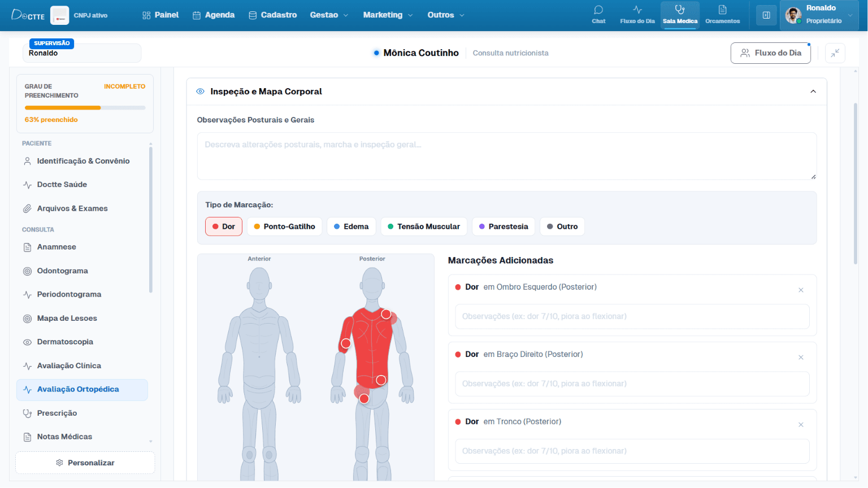Open the Painel menu
The height and width of the screenshot is (488, 868).
click(x=160, y=15)
